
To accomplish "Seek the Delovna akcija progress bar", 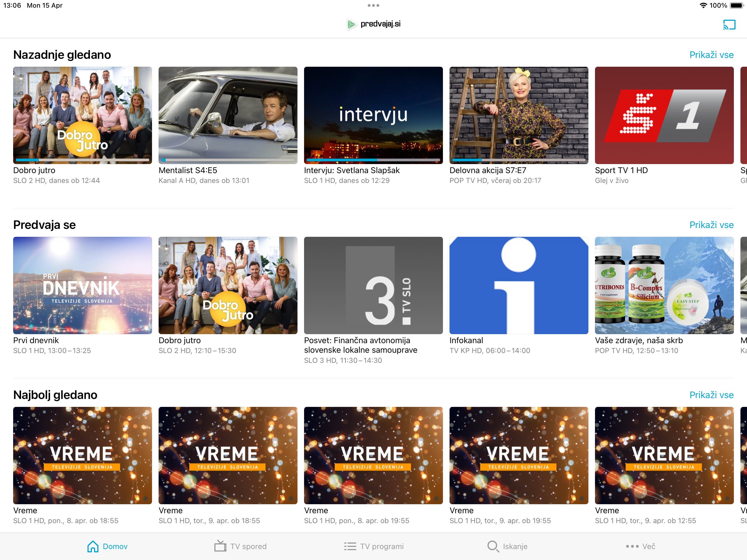I will (x=519, y=160).
